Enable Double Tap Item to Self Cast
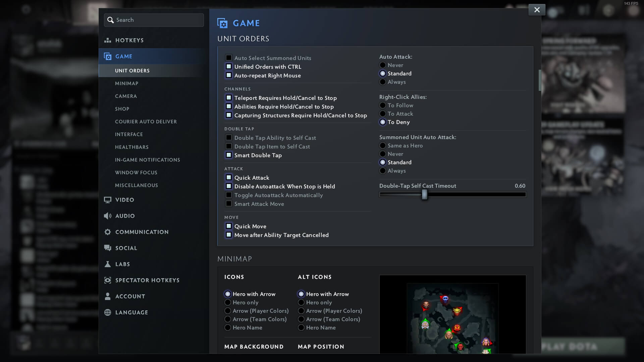Viewport: 644px width, 362px height. point(229,146)
